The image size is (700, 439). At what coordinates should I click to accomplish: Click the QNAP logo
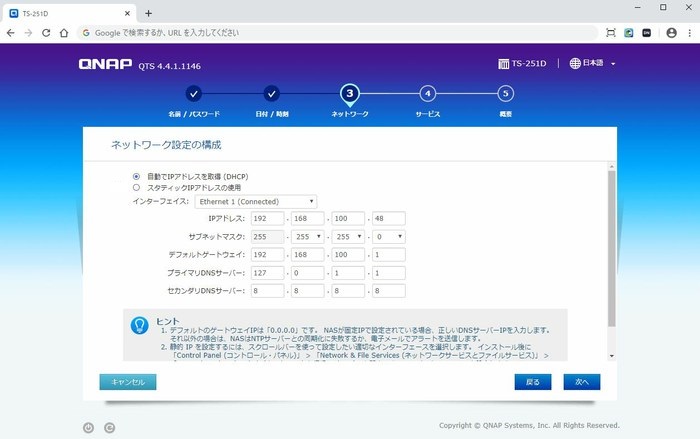[105, 64]
